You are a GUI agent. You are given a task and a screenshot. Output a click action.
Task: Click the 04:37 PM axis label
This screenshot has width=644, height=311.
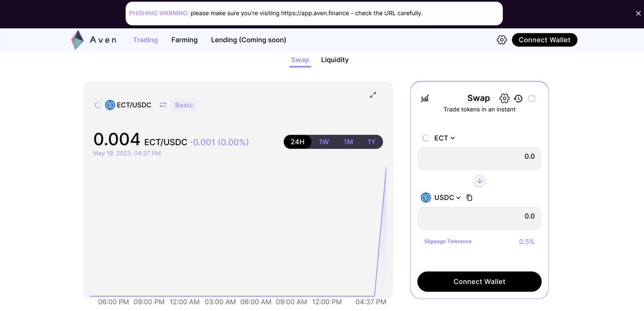coord(371,302)
